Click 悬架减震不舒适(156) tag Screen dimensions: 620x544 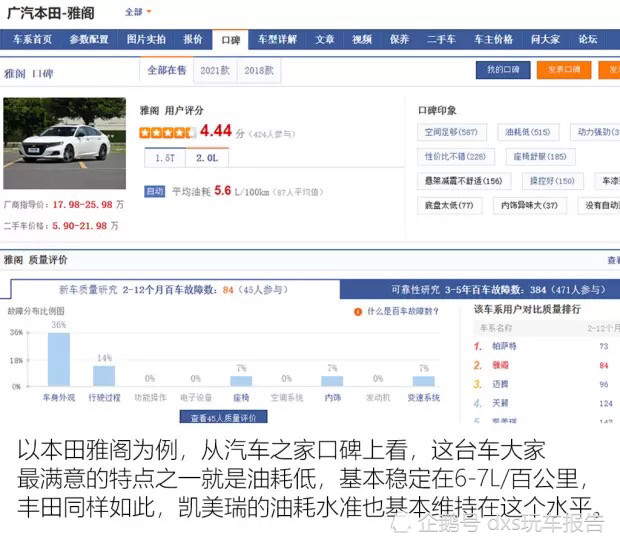(x=464, y=181)
